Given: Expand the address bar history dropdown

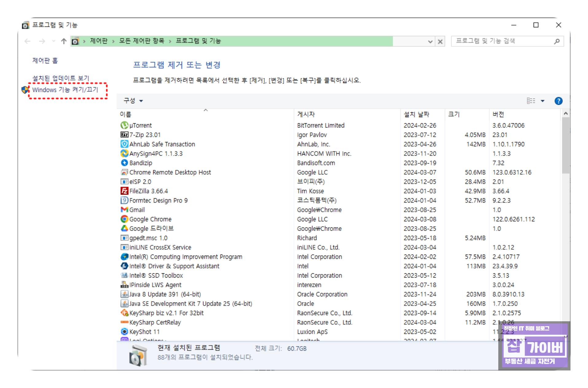Looking at the screenshot, I should [430, 42].
